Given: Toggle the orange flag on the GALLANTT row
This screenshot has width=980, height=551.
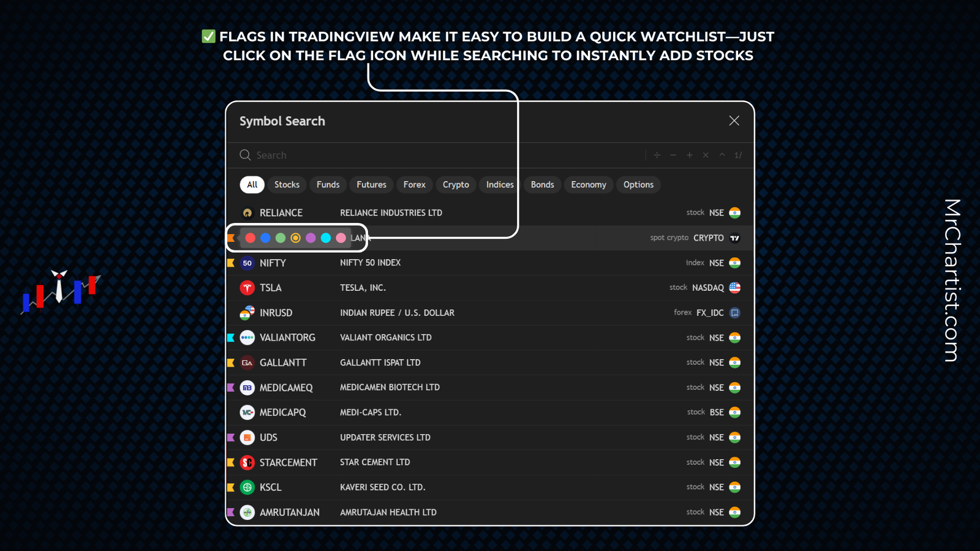Looking at the screenshot, I should [231, 363].
